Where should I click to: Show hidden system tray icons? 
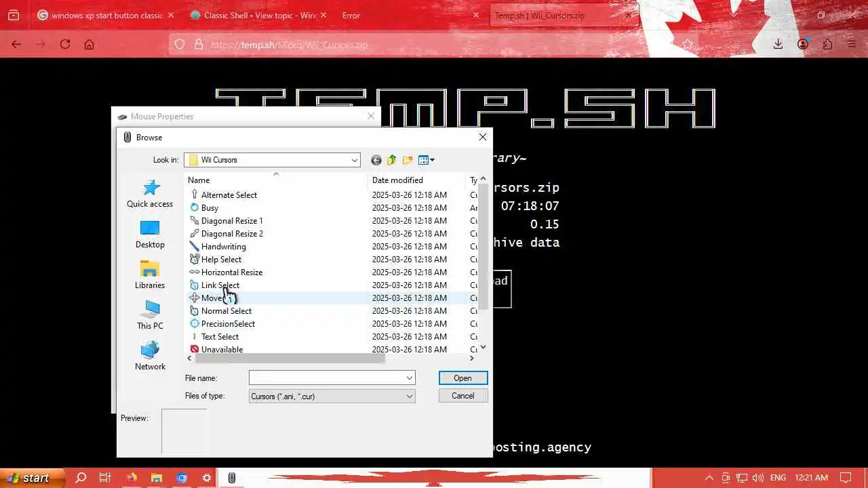tap(709, 478)
